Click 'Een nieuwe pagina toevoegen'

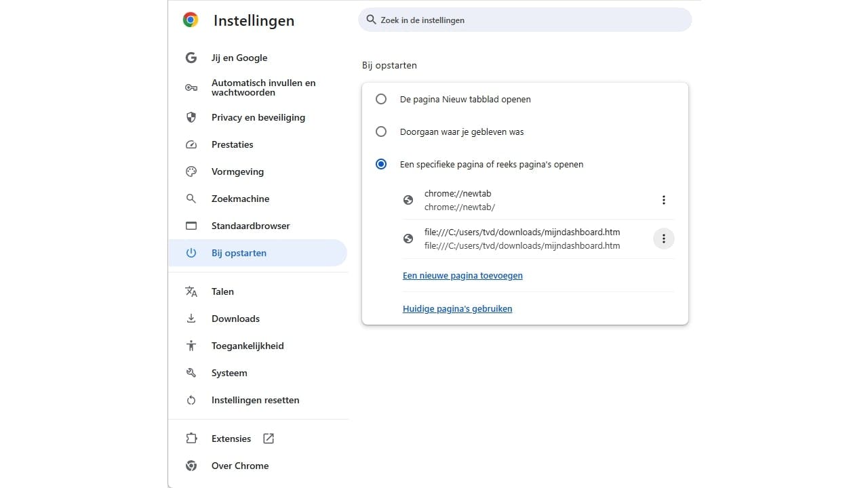tap(462, 275)
